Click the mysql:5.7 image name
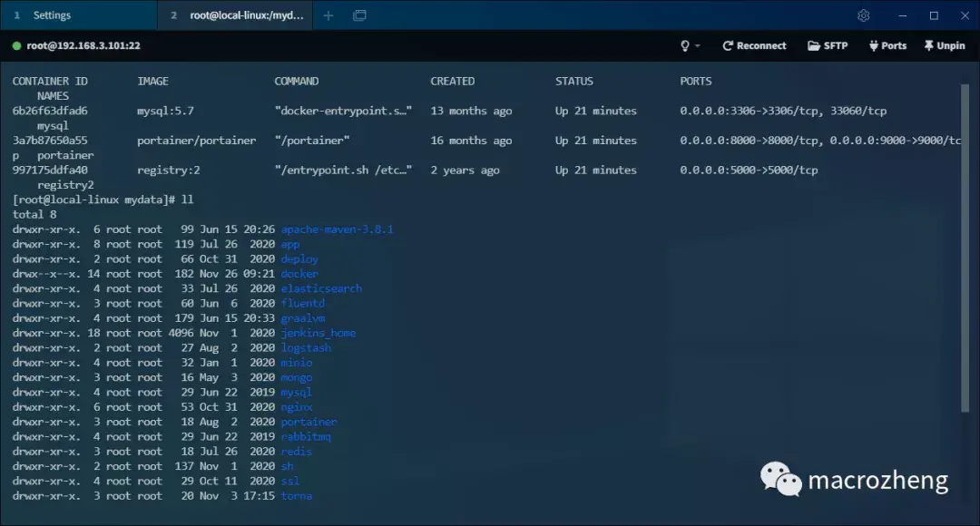The height and width of the screenshot is (526, 980). point(166,112)
